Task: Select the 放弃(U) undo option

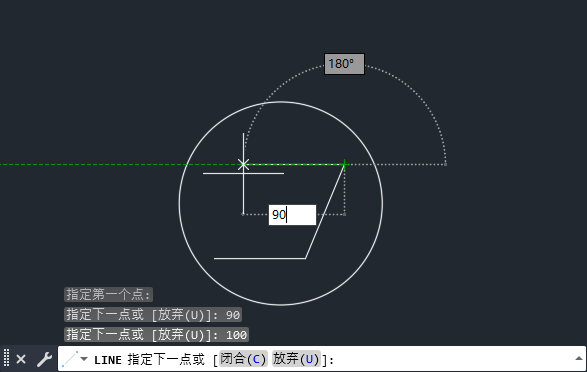Action: [x=296, y=359]
